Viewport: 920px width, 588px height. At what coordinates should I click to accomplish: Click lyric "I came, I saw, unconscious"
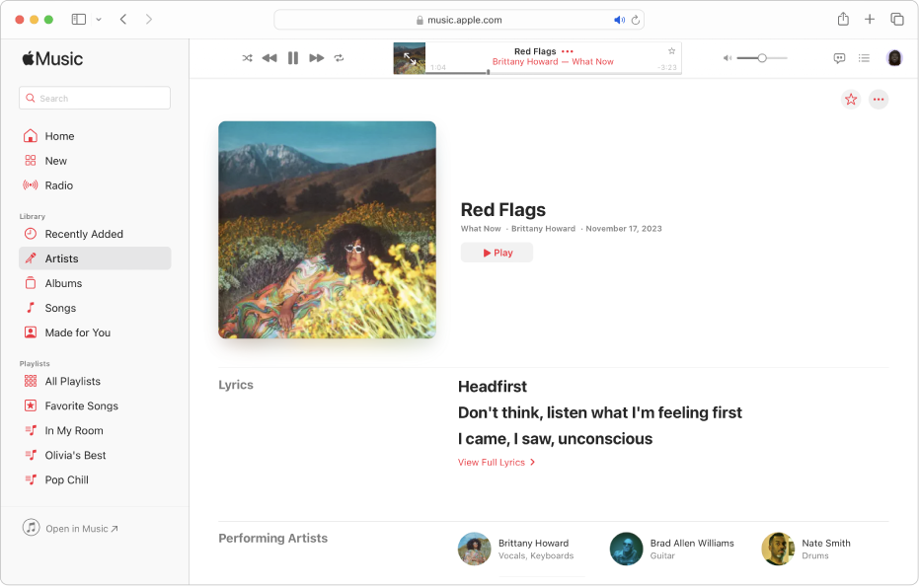[x=555, y=438]
